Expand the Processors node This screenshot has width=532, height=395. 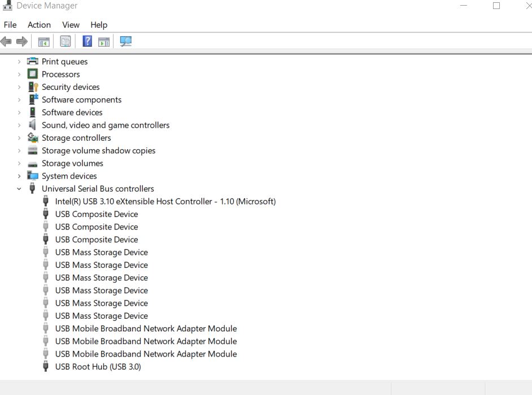pyautogui.click(x=19, y=75)
